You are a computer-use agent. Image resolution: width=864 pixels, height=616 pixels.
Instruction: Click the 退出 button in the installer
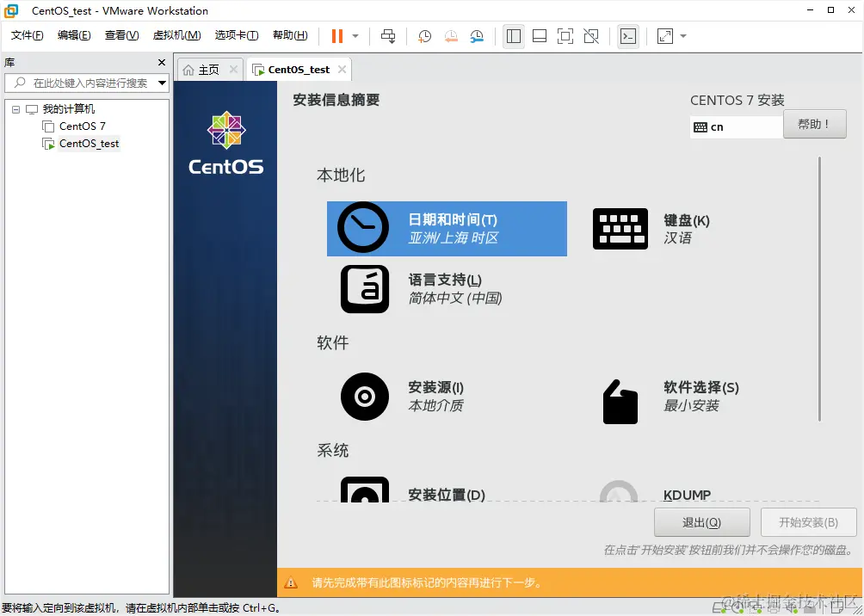click(701, 522)
